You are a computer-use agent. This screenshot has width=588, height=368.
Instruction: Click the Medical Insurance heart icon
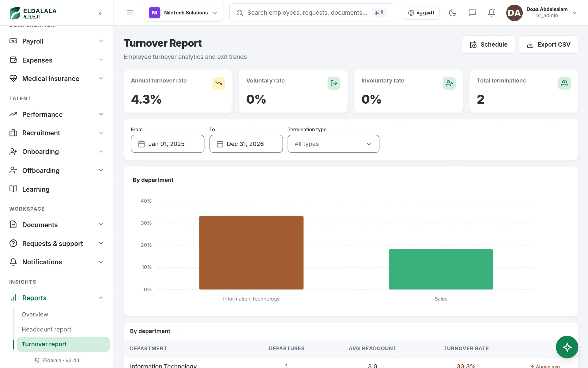(13, 79)
